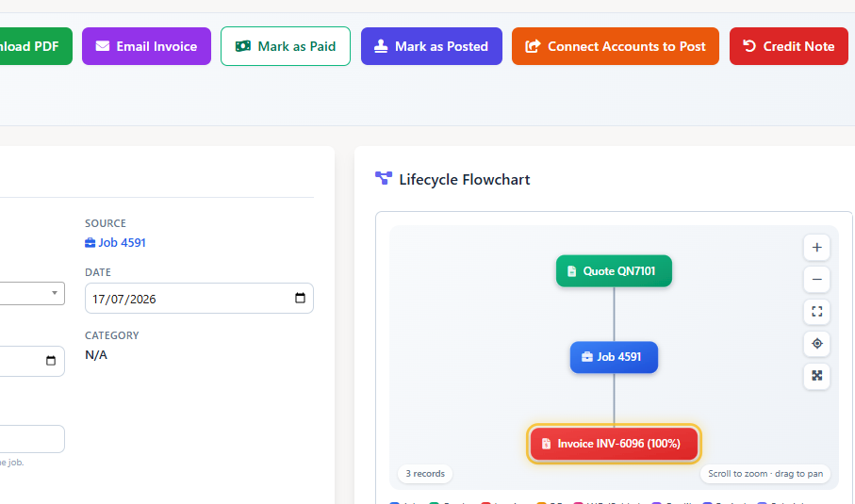
Task: Click the date field showing 17/07/2026
Action: click(x=199, y=298)
